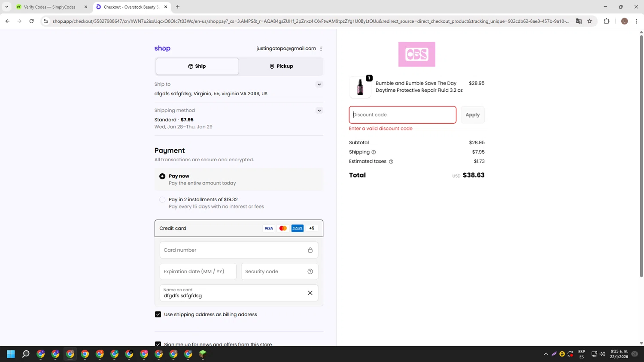Open Windows taskbar search
This screenshot has width=644, height=362.
(x=26, y=354)
